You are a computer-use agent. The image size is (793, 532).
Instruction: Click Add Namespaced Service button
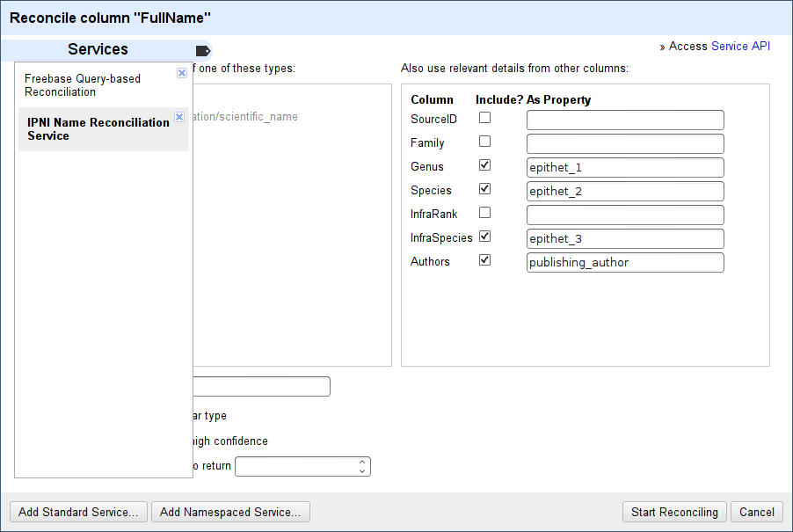click(x=230, y=512)
